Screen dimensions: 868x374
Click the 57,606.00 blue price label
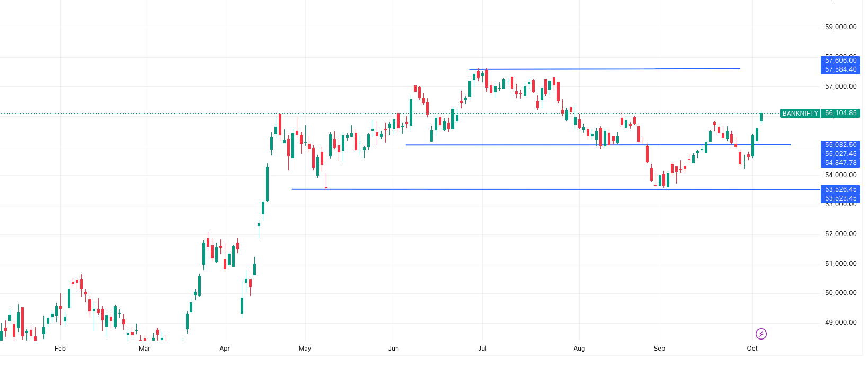[840, 60]
